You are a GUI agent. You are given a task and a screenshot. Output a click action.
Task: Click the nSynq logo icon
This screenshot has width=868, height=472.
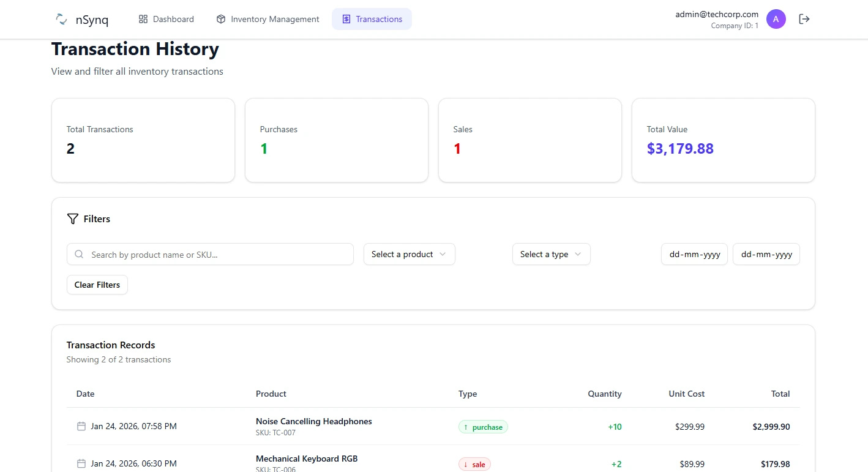[x=61, y=20]
